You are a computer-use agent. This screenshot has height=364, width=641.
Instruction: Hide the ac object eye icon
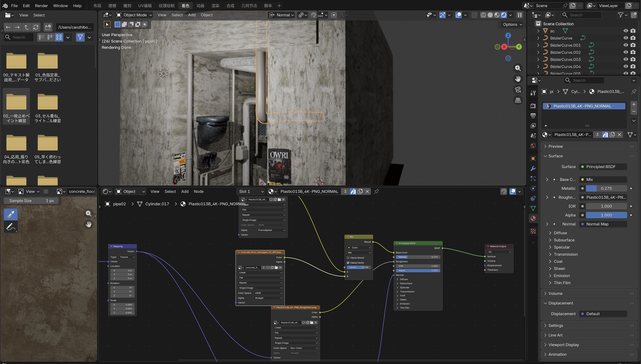(x=626, y=31)
